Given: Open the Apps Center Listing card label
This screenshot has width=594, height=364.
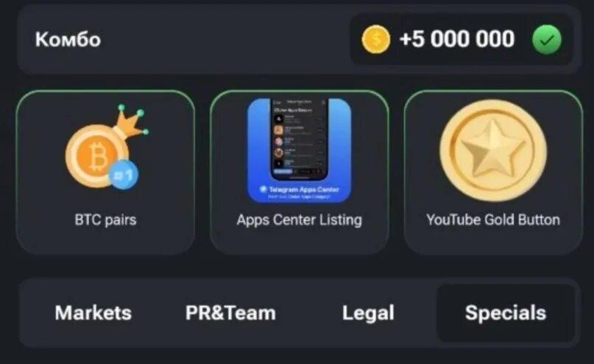Looking at the screenshot, I should coord(300,220).
